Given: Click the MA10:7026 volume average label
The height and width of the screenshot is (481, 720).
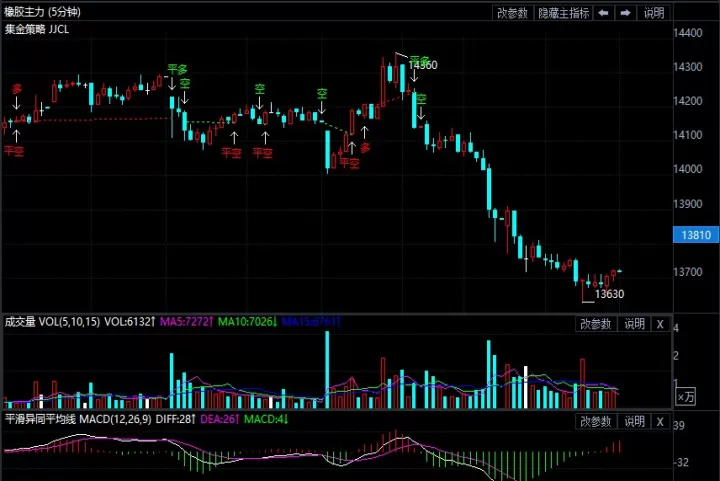Looking at the screenshot, I should [248, 322].
